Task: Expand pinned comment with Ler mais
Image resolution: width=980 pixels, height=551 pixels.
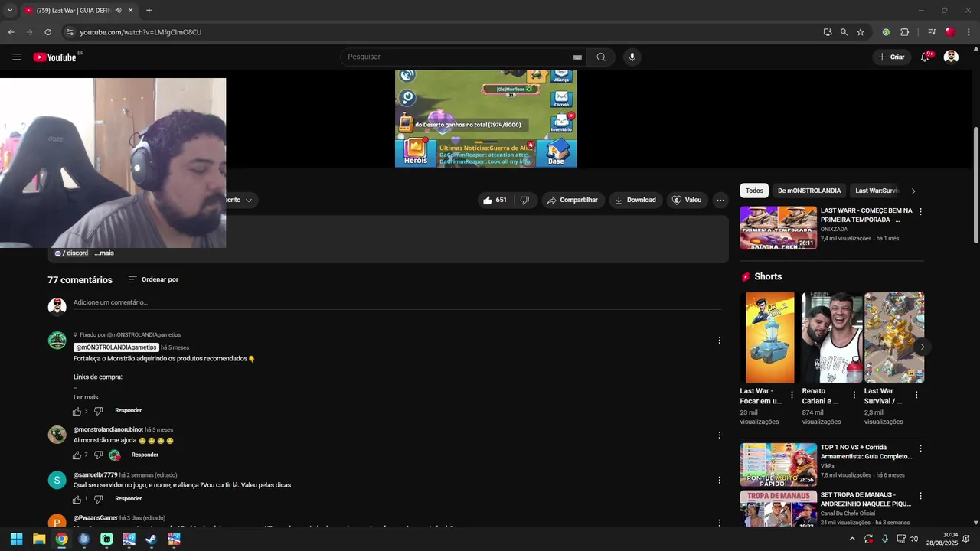Action: [86, 397]
